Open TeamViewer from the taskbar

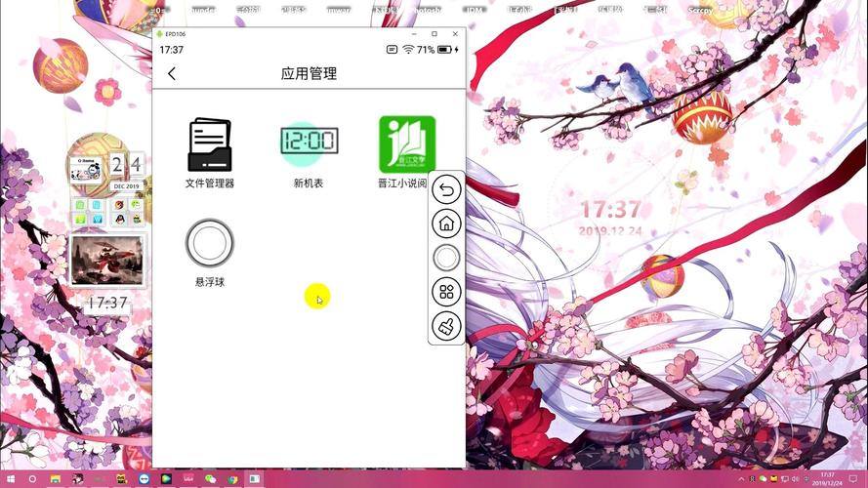[144, 479]
